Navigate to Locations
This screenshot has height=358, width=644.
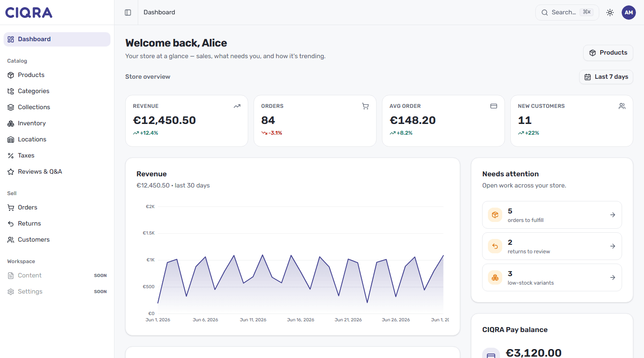click(x=57, y=140)
